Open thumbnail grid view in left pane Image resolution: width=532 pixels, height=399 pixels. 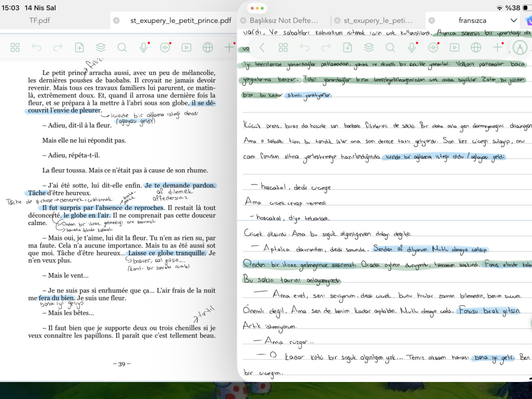click(15, 47)
